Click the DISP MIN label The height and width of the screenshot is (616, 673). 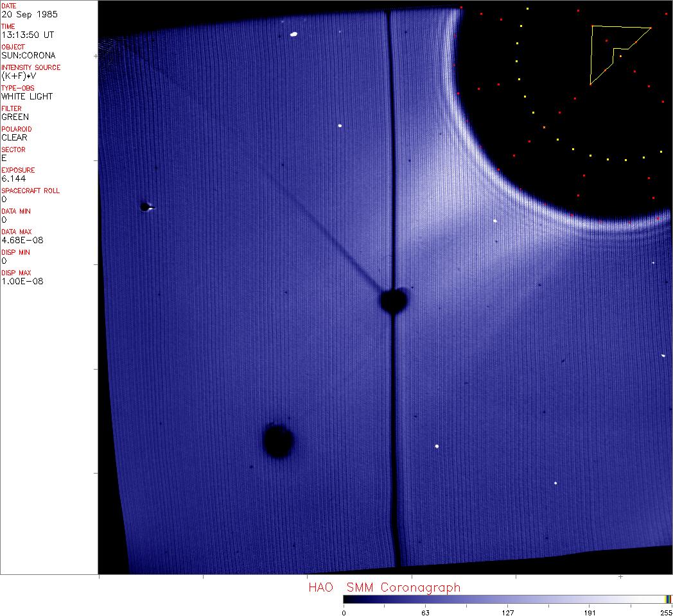point(15,253)
